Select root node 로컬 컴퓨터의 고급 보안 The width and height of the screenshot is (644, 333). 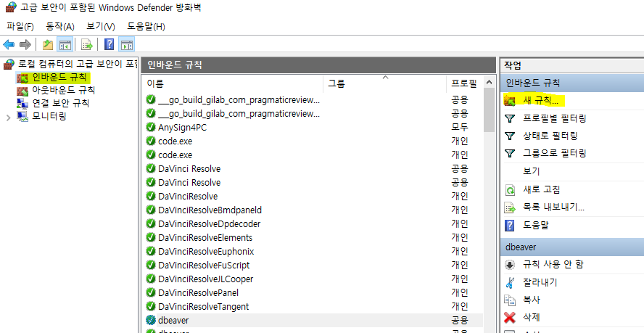pos(77,64)
